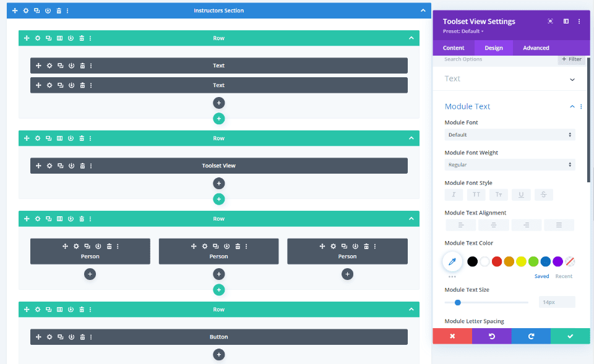Open settings for the last Row
The height and width of the screenshot is (364, 594).
tap(37, 309)
